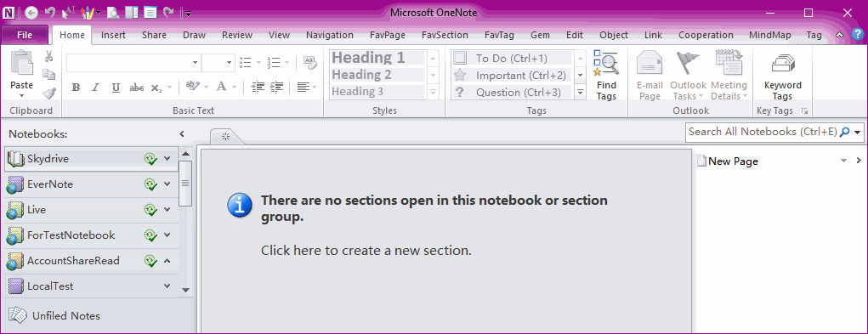This screenshot has height=334, width=868.
Task: Click the Full Page View icon
Action: pyautogui.click(x=150, y=12)
